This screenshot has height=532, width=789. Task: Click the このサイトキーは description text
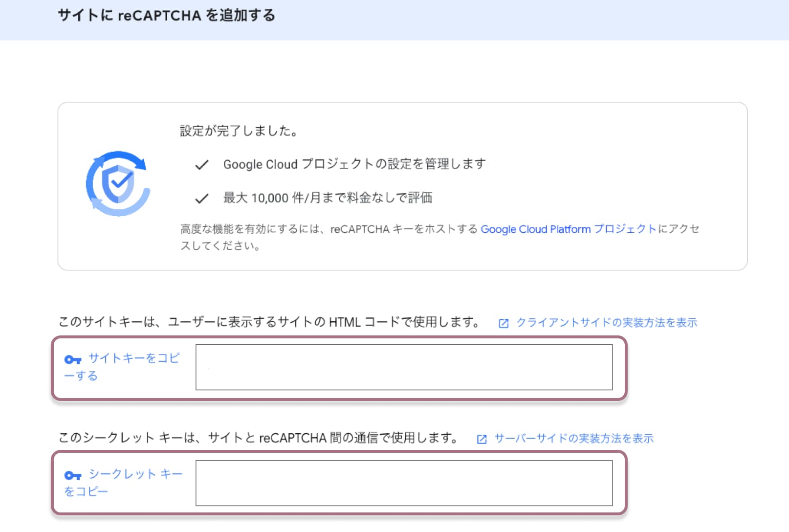click(269, 322)
